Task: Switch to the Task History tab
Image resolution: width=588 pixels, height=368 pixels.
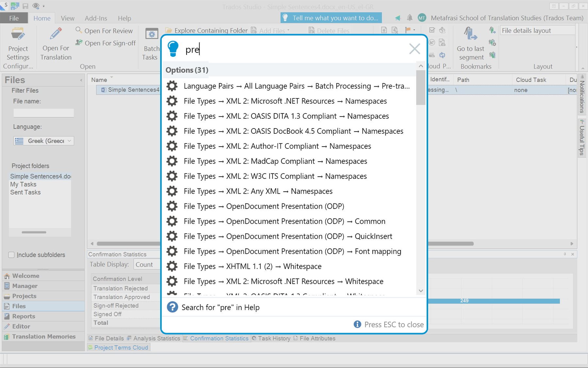Action: pos(274,338)
